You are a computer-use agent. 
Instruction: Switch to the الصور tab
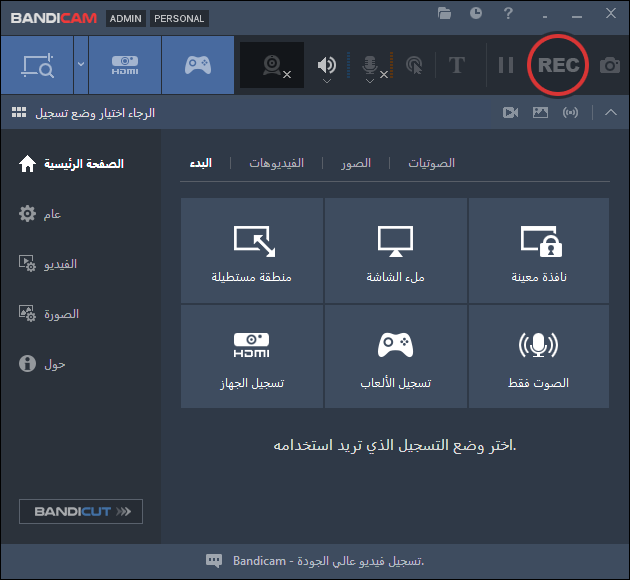click(356, 163)
